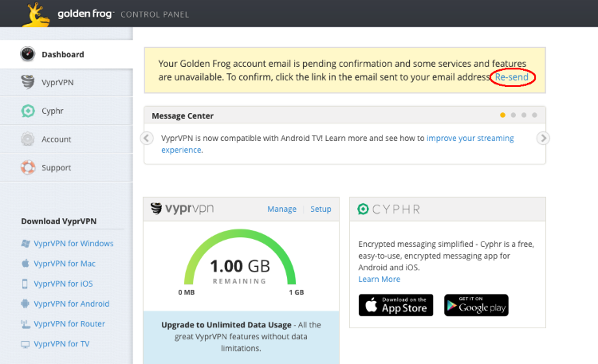
Task: Download VyprVPN for Windows
Action: 73,243
